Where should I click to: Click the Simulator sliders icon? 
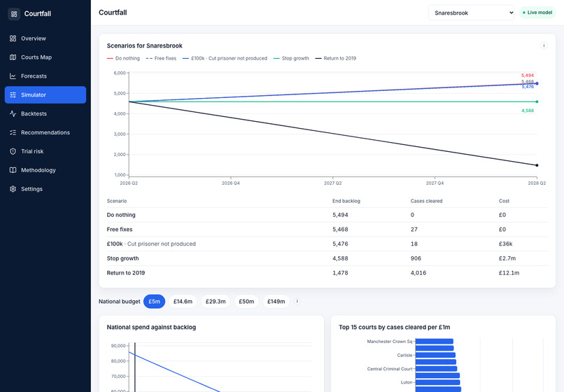coord(13,94)
